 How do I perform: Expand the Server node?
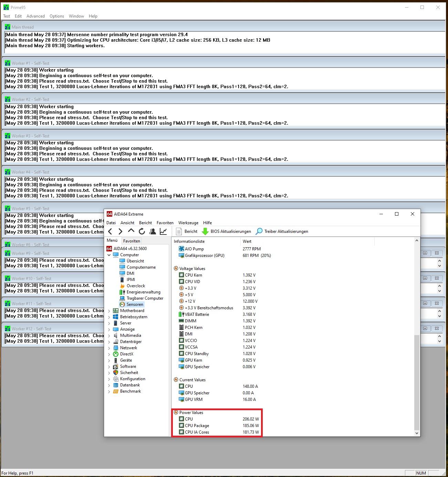point(109,323)
